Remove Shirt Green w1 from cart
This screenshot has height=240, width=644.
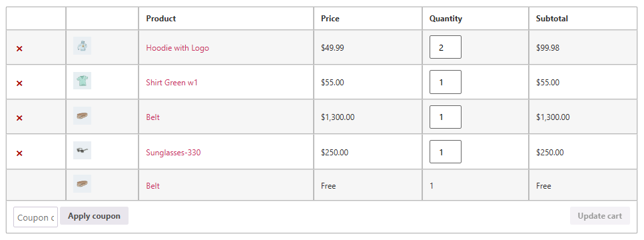point(19,83)
